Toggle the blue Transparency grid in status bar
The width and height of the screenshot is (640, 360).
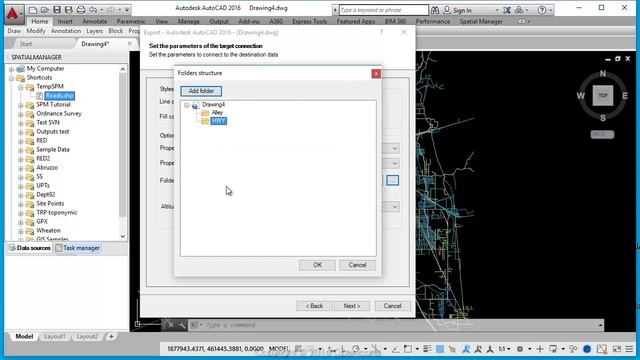point(440,349)
